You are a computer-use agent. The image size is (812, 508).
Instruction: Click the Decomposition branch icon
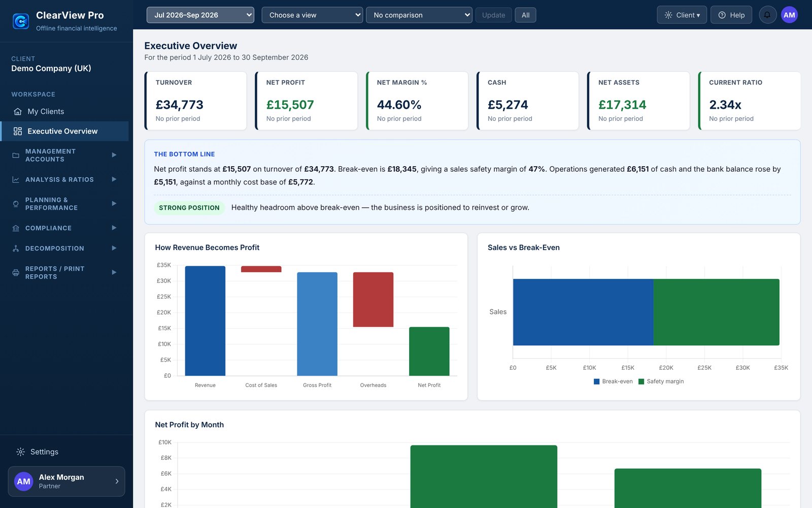[x=16, y=248]
